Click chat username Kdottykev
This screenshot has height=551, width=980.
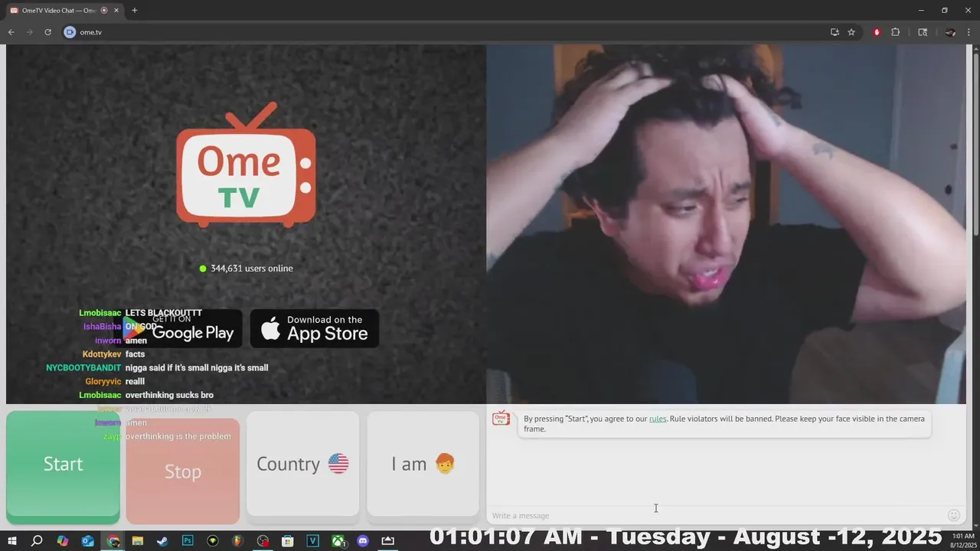(102, 354)
